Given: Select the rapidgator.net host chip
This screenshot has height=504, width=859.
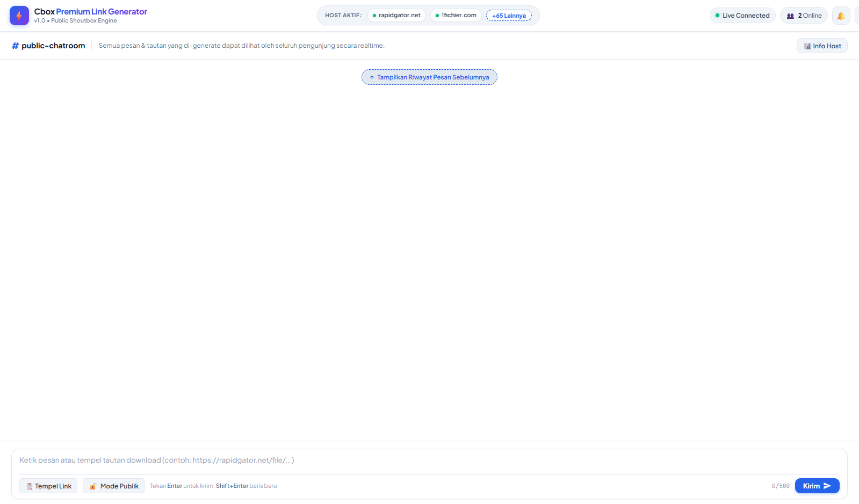Looking at the screenshot, I should 396,16.
